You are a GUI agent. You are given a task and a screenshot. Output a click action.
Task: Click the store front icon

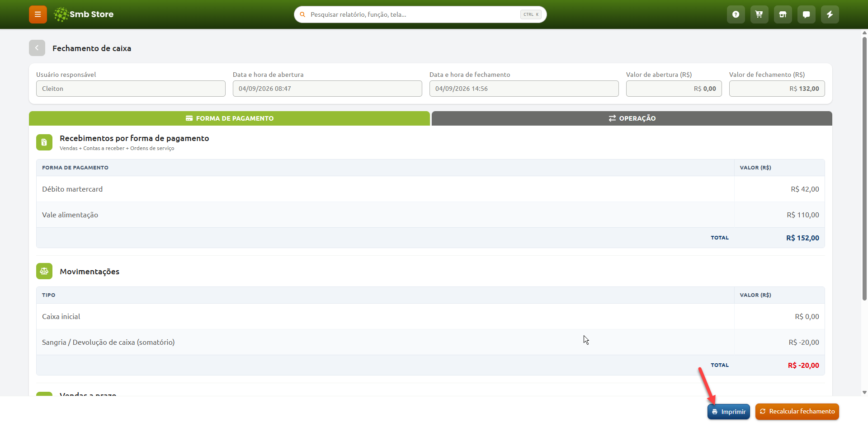(783, 14)
